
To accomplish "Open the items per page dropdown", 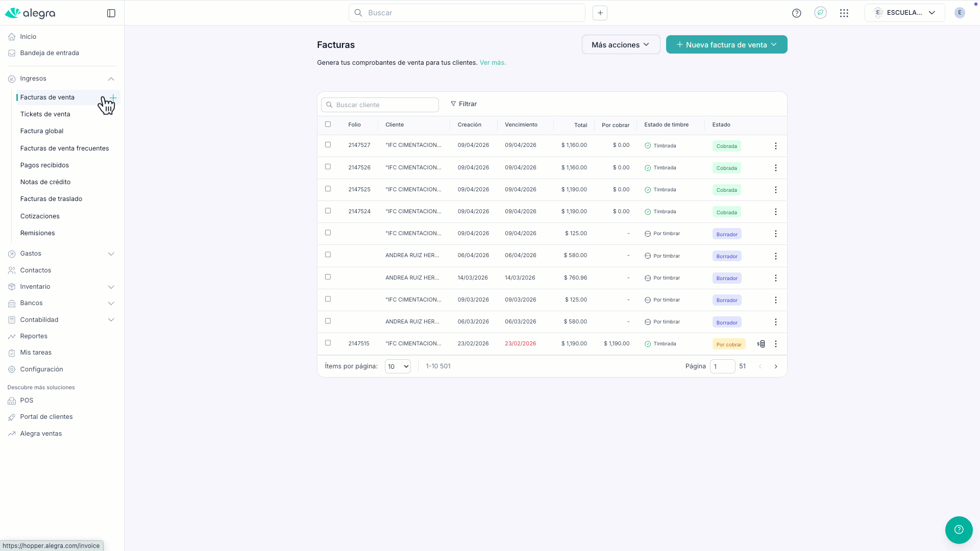I will coord(398,366).
